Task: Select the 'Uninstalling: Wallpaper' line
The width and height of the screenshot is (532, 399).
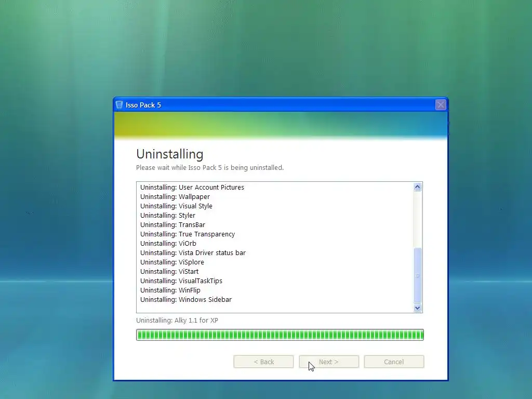Action: coord(175,197)
